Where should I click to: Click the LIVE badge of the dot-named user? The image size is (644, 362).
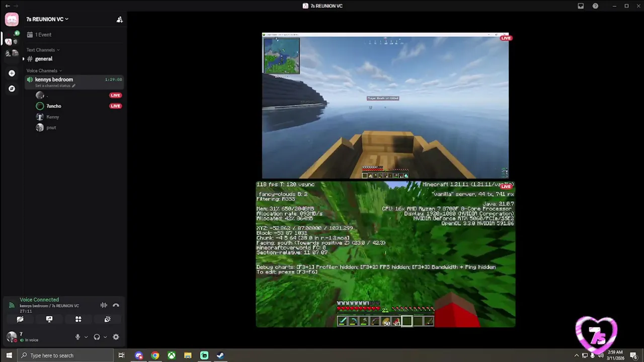point(115,95)
